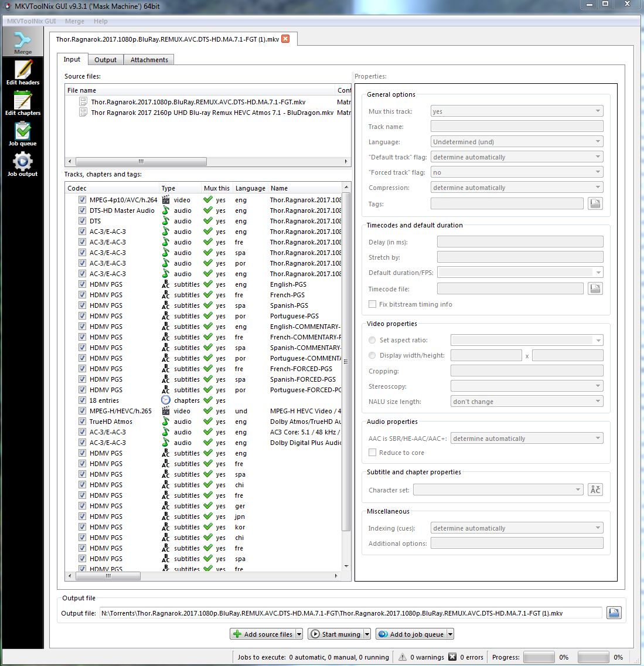Click the output file browse icon
This screenshot has height=666, width=644.
tap(614, 613)
